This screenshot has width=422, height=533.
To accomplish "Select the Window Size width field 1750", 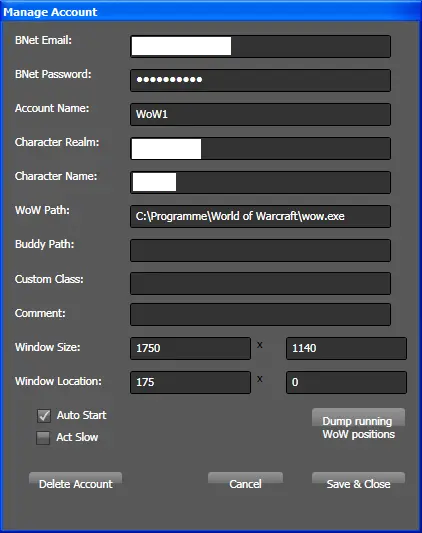I will point(190,348).
